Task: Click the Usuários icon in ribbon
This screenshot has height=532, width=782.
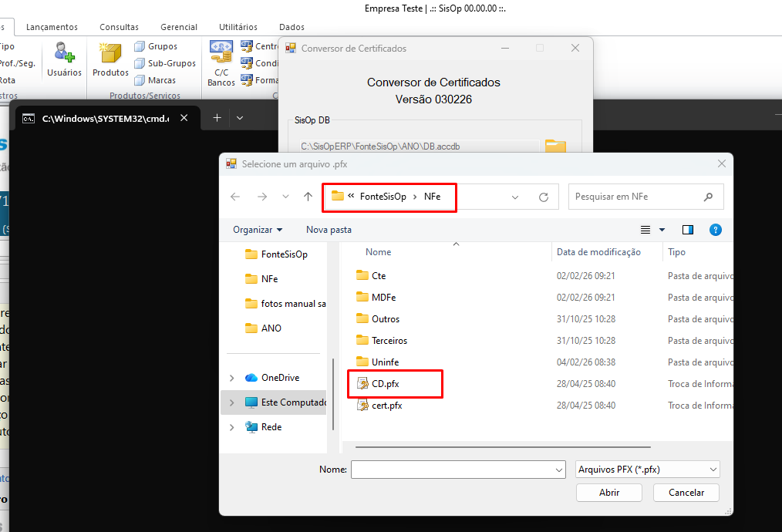Action: (x=64, y=59)
